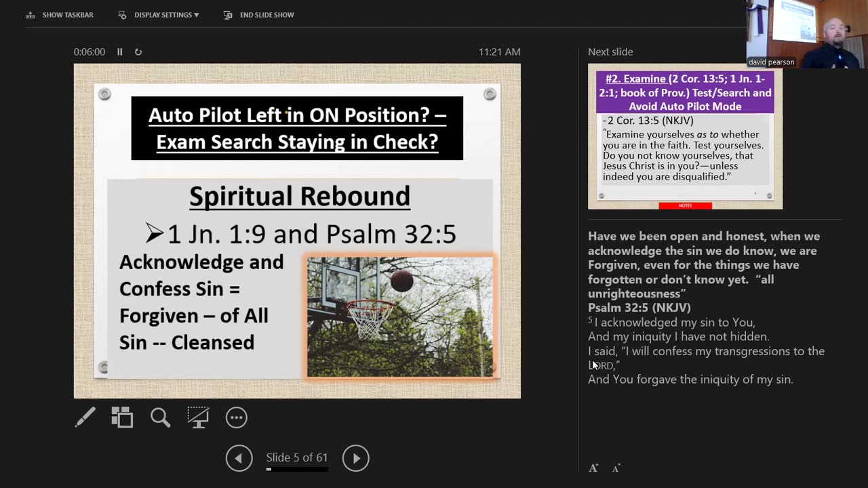
Task: Click the 'Acknowledge and Confess Sin' text block
Action: (x=201, y=302)
